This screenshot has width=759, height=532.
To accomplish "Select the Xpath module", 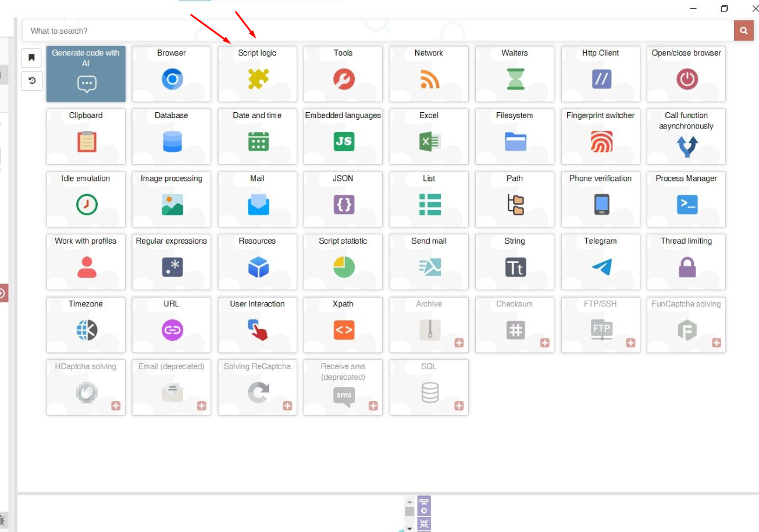I will coord(343,324).
